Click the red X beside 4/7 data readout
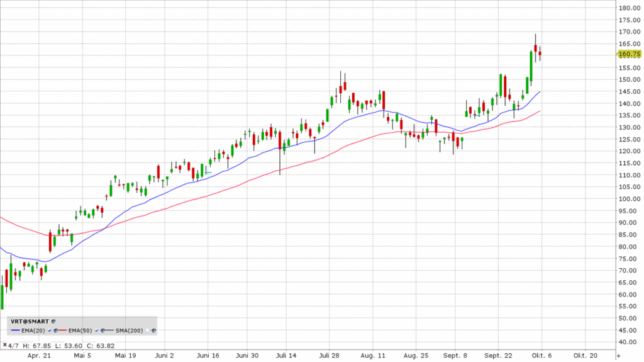 [x=4, y=345]
